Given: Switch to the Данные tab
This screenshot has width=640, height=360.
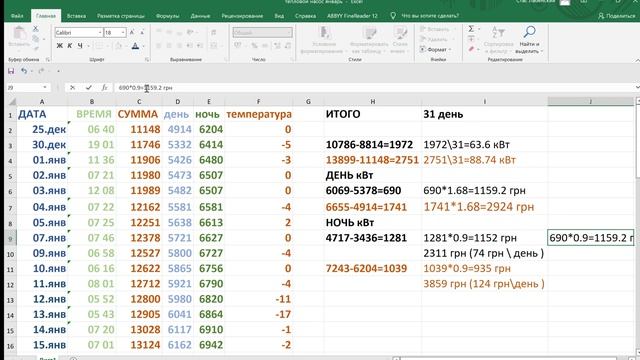Looking at the screenshot, I should click(x=200, y=16).
